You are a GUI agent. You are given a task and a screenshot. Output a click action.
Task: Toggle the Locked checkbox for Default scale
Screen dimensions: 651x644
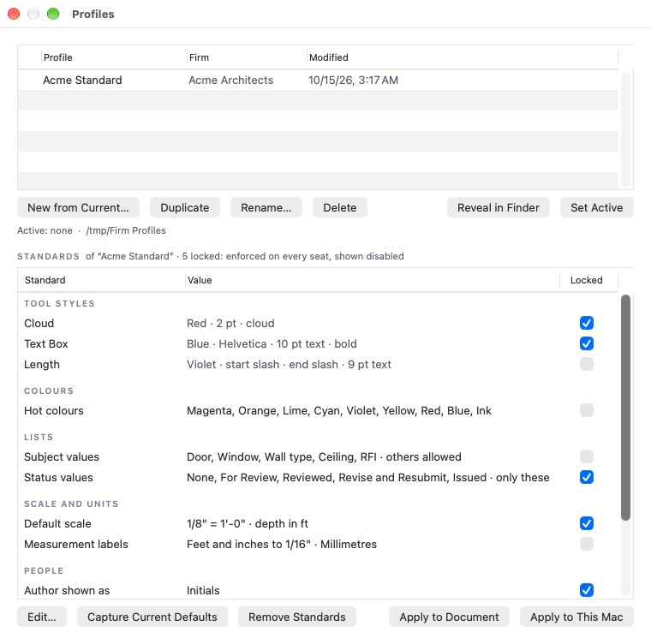(x=586, y=523)
